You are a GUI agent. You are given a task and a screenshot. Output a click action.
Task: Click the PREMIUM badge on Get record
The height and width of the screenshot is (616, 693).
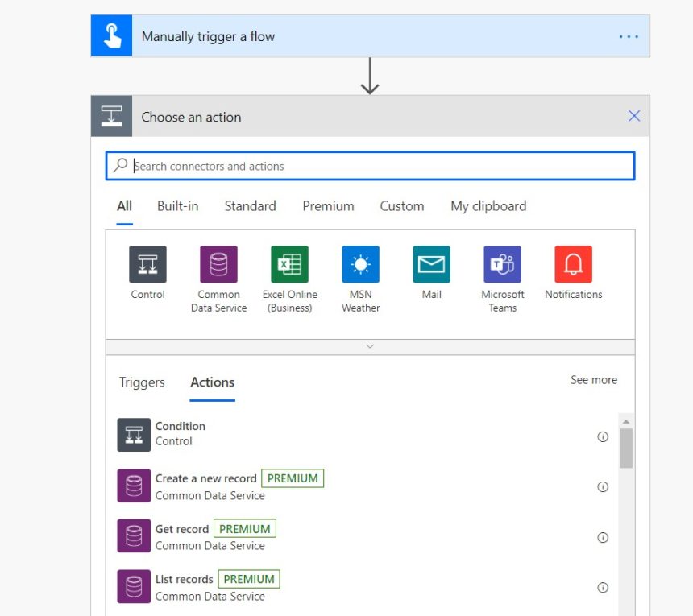point(244,529)
